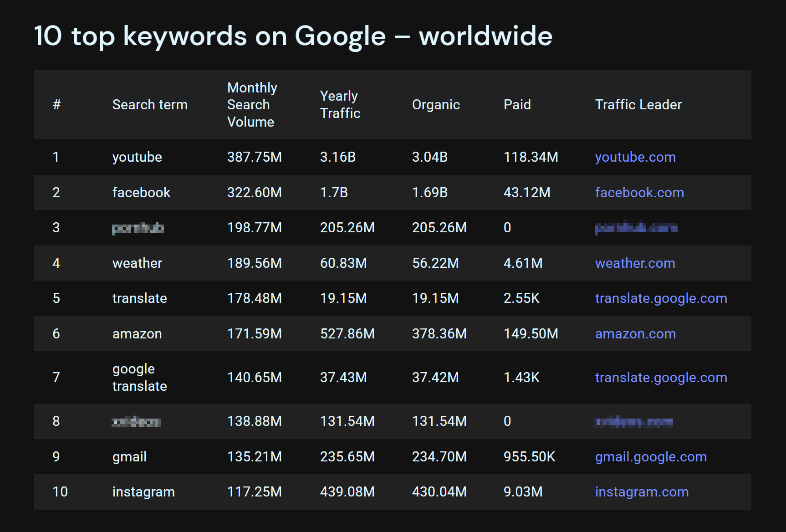Select the paid value 9.03M
The width and height of the screenshot is (786, 532).
pos(523,492)
